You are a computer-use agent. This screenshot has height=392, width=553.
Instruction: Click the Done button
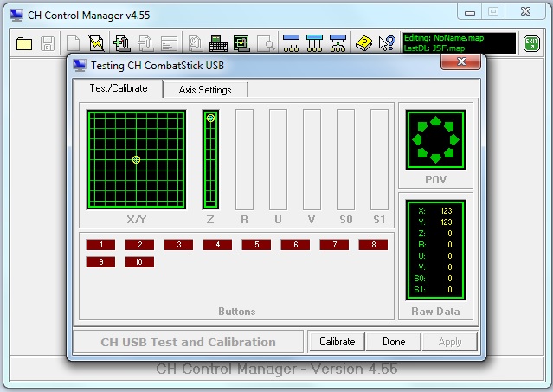tap(394, 342)
